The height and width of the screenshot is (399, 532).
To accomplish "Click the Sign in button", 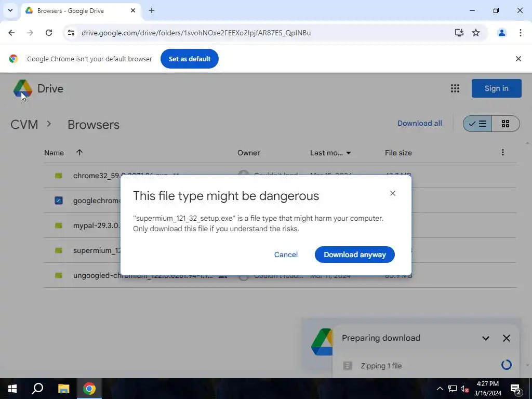I will tap(496, 88).
